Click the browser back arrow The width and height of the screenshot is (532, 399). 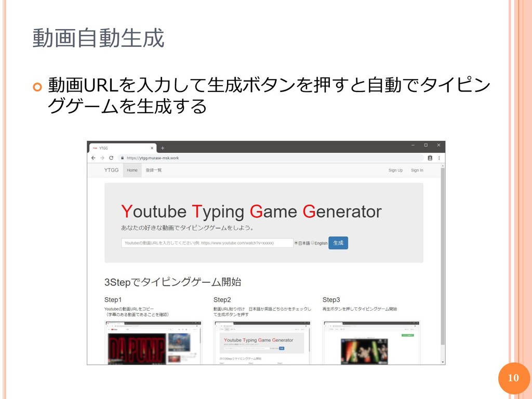click(94, 158)
